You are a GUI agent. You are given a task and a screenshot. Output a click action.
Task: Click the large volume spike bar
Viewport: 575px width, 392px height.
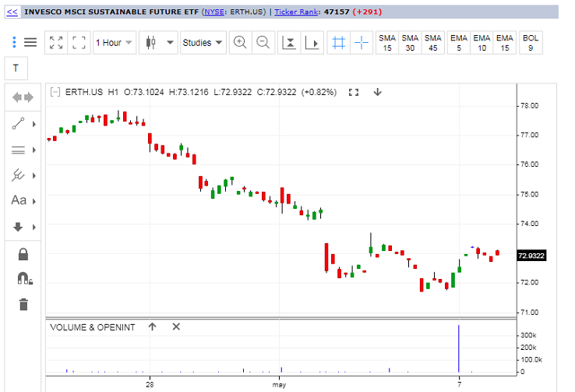coord(458,348)
